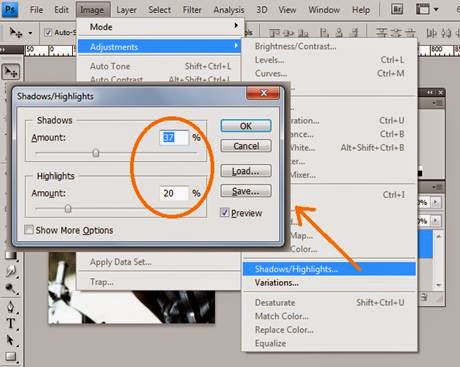
Task: Click the Shadows Amount slider handle
Action: [x=96, y=153]
